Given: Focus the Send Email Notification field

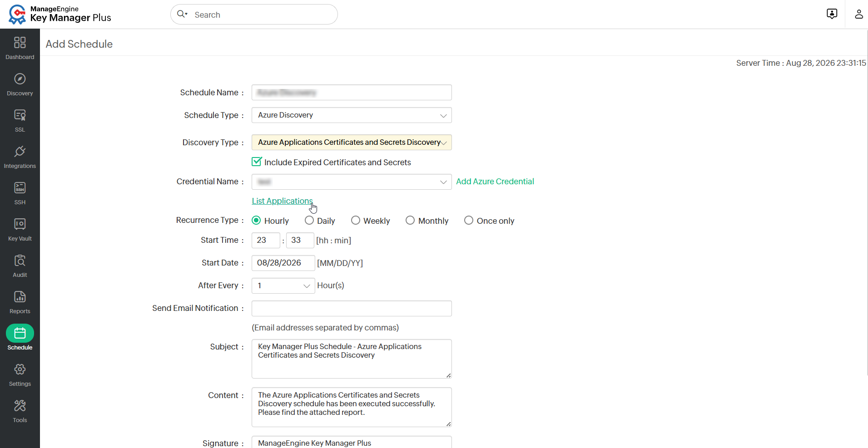Looking at the screenshot, I should 352,309.
